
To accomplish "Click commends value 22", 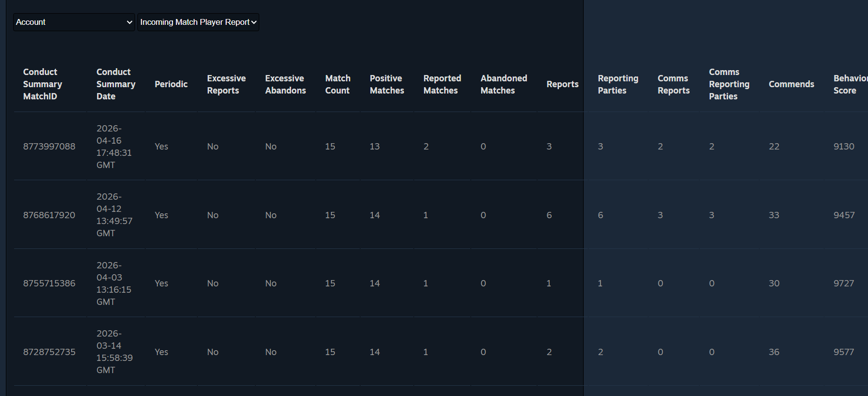I will pos(774,147).
